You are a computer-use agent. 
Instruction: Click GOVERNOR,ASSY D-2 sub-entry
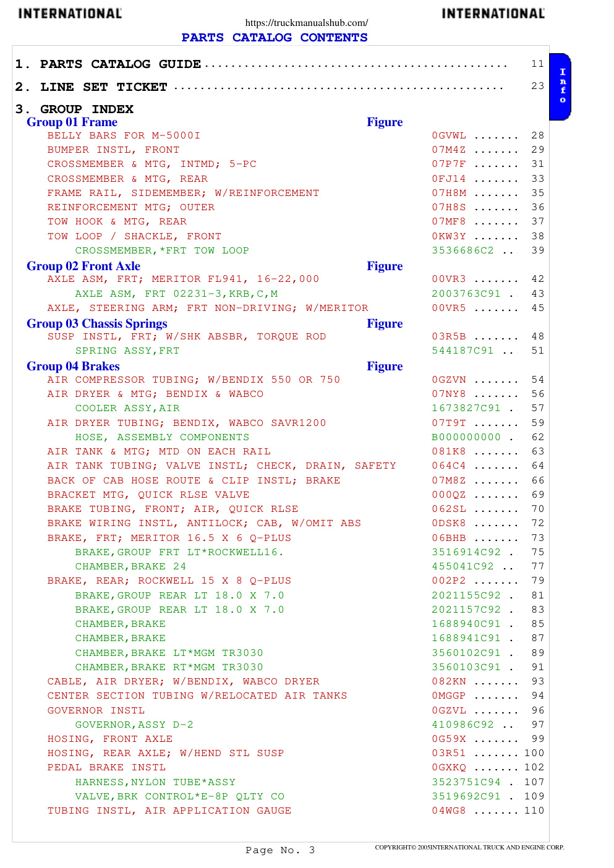pyautogui.click(x=134, y=725)
